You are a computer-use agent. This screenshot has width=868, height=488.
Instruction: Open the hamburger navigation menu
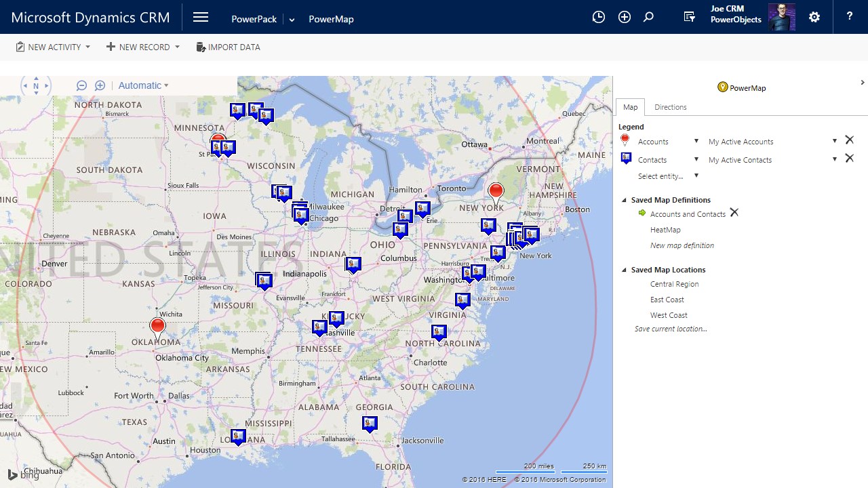coord(201,18)
